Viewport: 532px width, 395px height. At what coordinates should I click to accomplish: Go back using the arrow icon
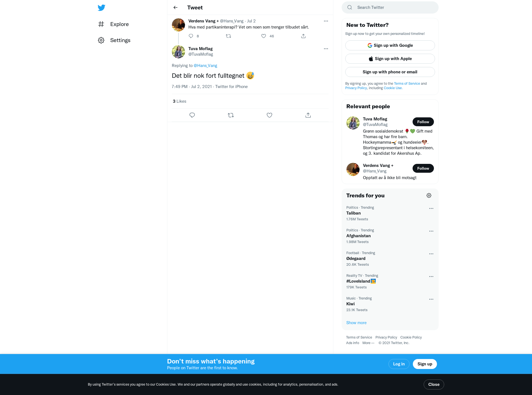pyautogui.click(x=175, y=7)
